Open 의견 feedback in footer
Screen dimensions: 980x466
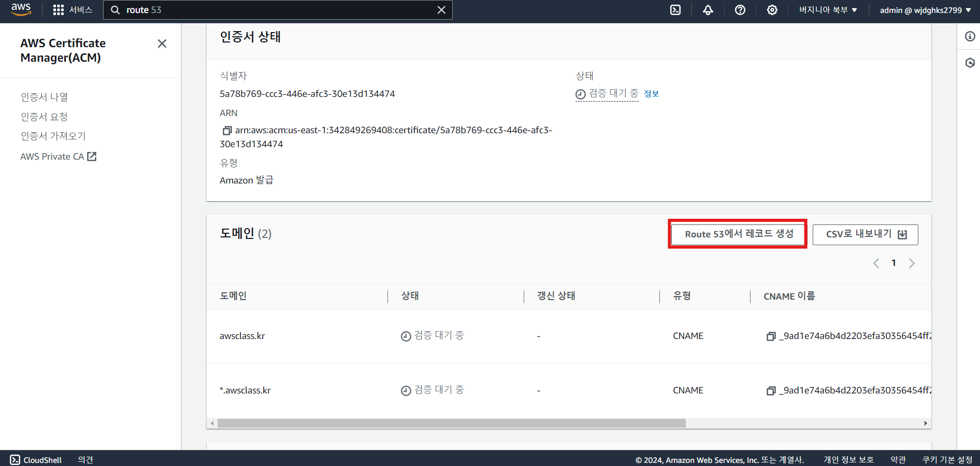point(85,460)
